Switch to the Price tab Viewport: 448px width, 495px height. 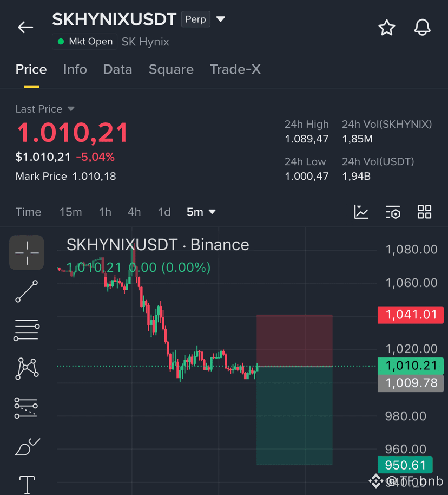31,69
